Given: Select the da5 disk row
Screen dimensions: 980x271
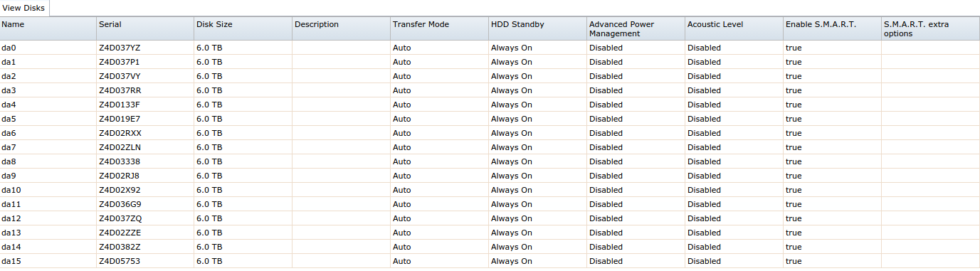Looking at the screenshot, I should (x=490, y=119).
